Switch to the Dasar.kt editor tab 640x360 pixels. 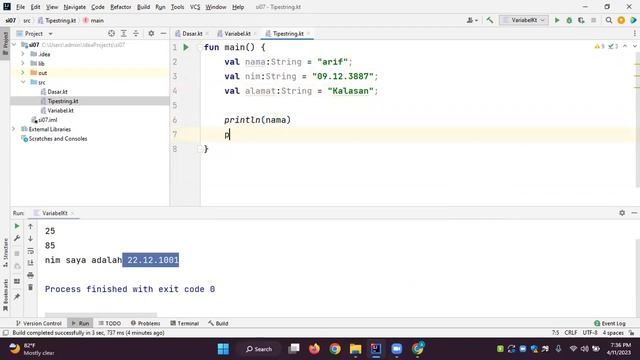point(192,33)
